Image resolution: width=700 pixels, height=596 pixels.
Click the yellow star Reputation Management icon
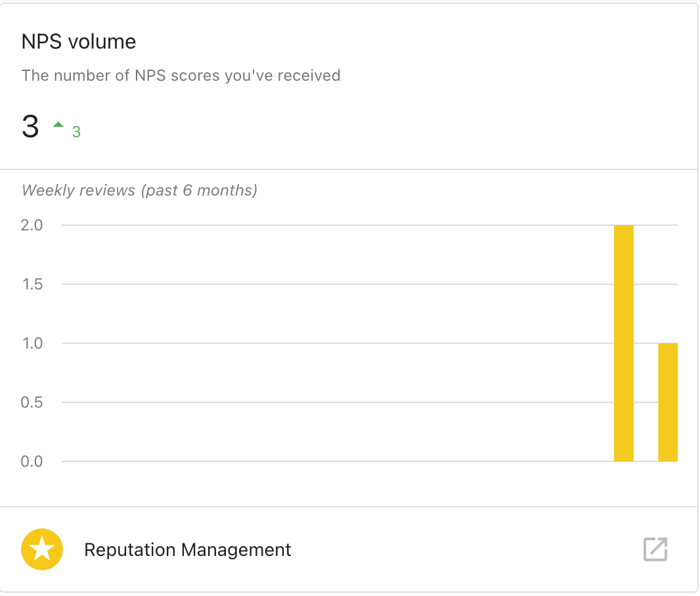42,549
